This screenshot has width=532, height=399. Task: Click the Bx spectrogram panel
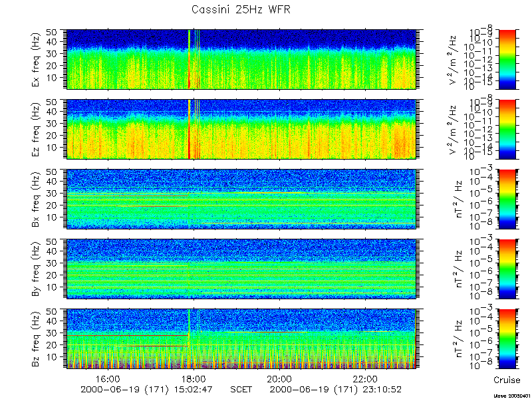(x=241, y=199)
